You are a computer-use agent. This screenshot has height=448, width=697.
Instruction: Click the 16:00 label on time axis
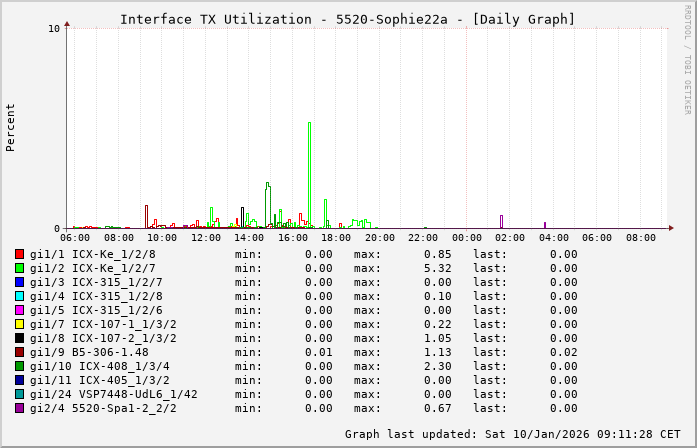[x=292, y=238]
